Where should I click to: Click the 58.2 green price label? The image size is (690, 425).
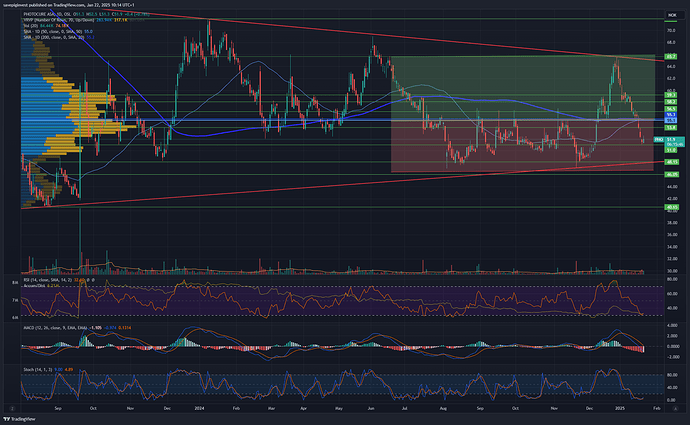pos(671,102)
